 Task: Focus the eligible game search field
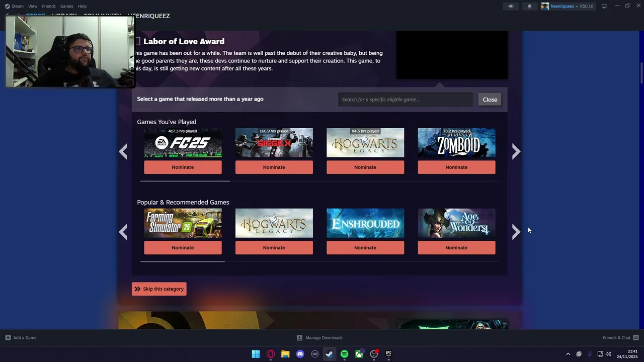(x=406, y=100)
